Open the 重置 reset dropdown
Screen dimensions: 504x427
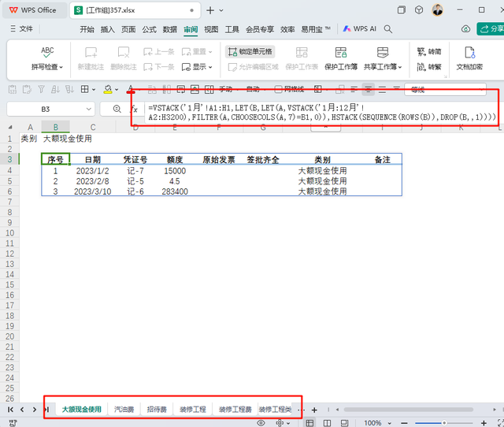pos(197,51)
